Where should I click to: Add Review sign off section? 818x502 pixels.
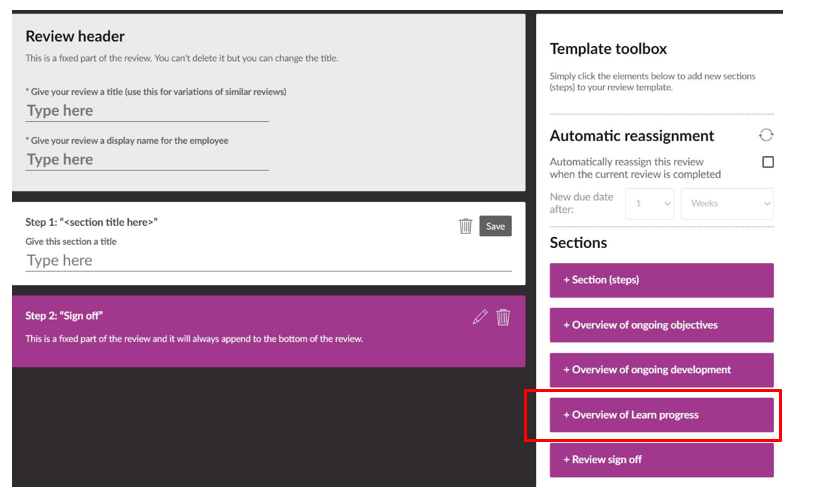pos(661,460)
